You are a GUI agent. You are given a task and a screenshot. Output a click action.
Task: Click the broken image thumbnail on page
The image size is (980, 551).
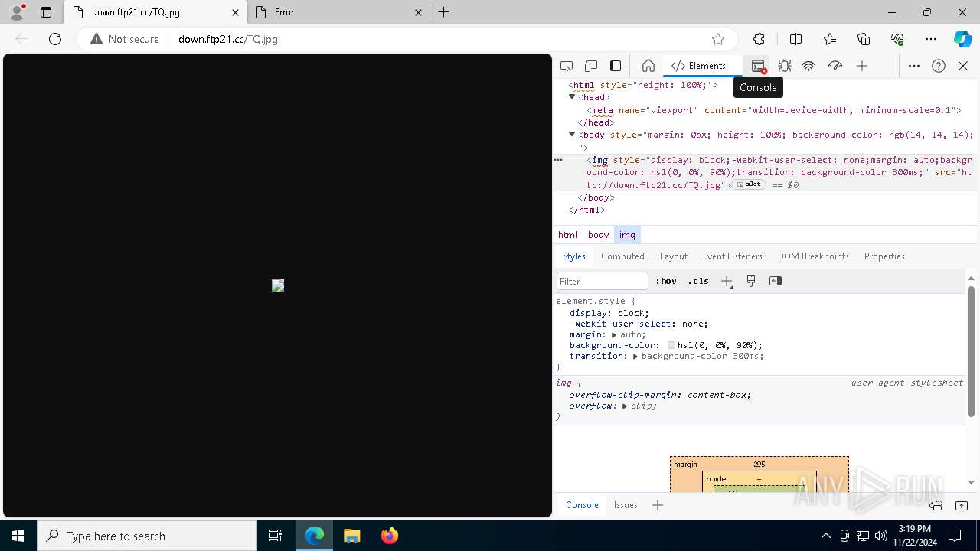tap(278, 285)
